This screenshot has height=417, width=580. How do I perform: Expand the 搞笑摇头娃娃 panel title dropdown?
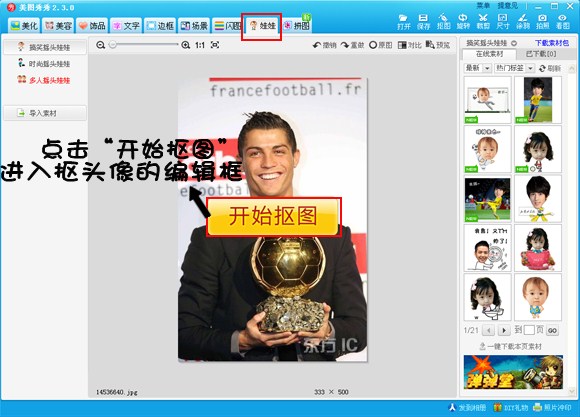click(514, 43)
